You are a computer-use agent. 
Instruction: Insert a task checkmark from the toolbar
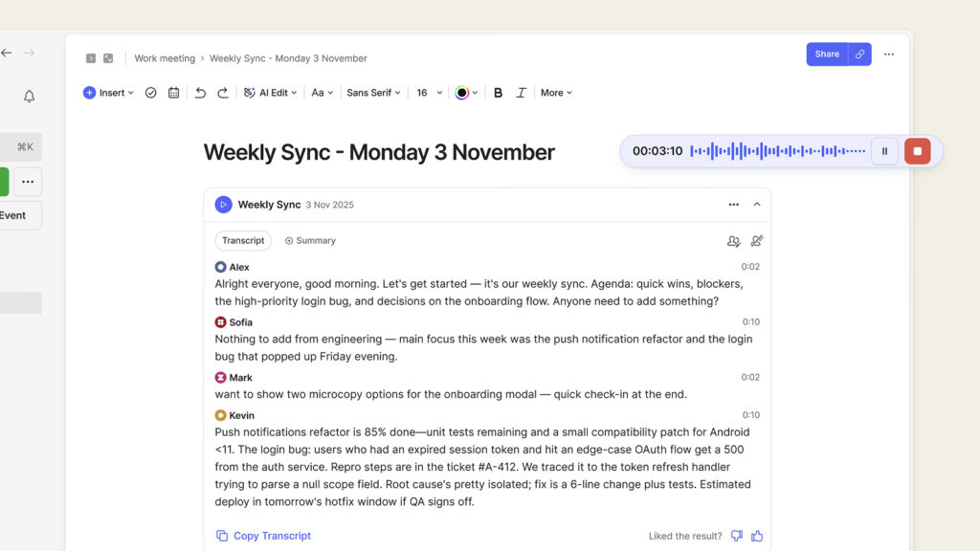(x=150, y=93)
